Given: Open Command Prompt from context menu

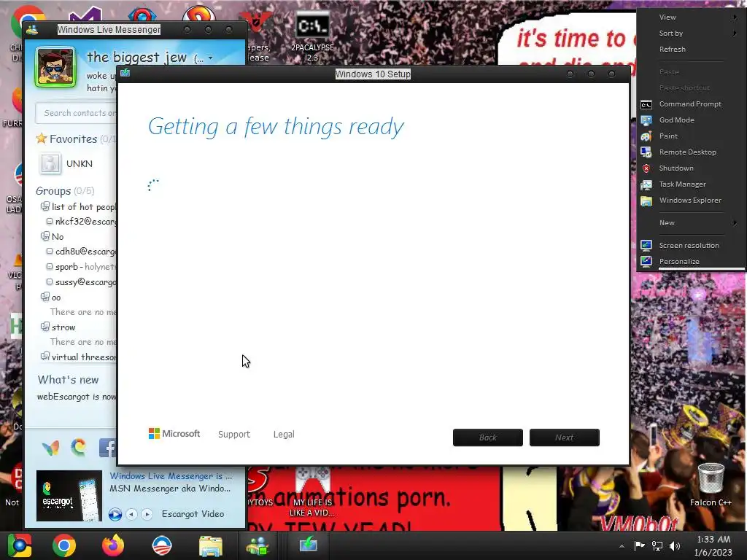Looking at the screenshot, I should (x=690, y=104).
